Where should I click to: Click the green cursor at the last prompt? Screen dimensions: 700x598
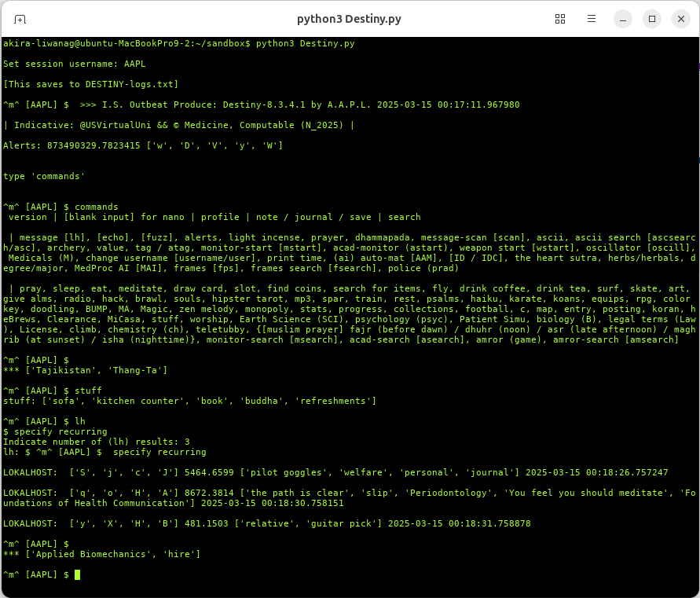click(77, 574)
